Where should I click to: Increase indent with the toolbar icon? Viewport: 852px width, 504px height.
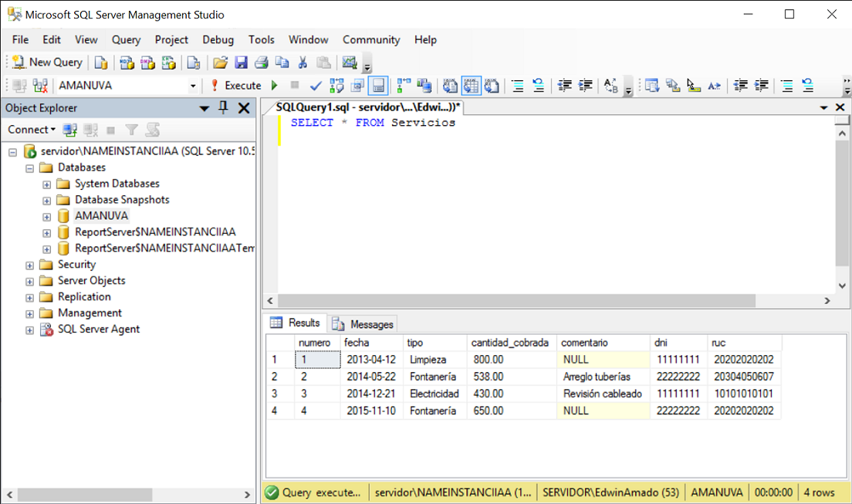coord(584,85)
